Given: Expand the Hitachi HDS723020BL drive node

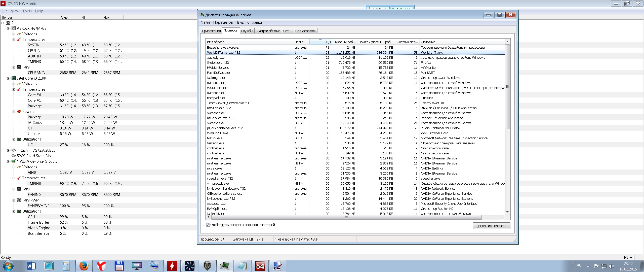Looking at the screenshot, I should tap(8, 150).
